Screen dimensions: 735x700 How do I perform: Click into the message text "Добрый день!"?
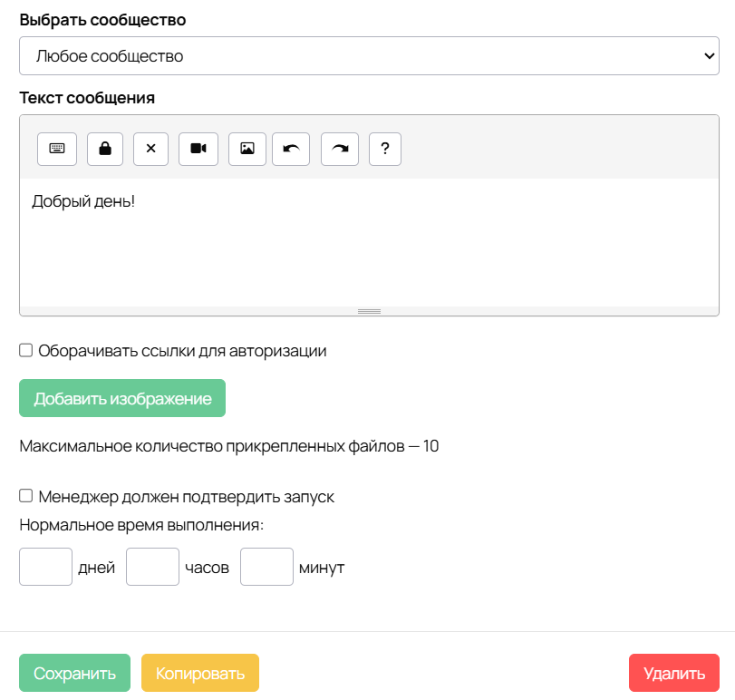pyautogui.click(x=83, y=201)
